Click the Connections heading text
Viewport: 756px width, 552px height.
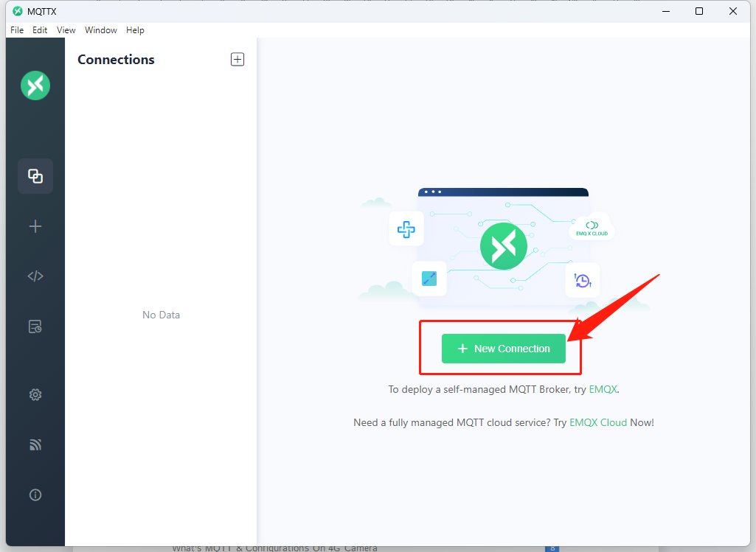point(116,60)
